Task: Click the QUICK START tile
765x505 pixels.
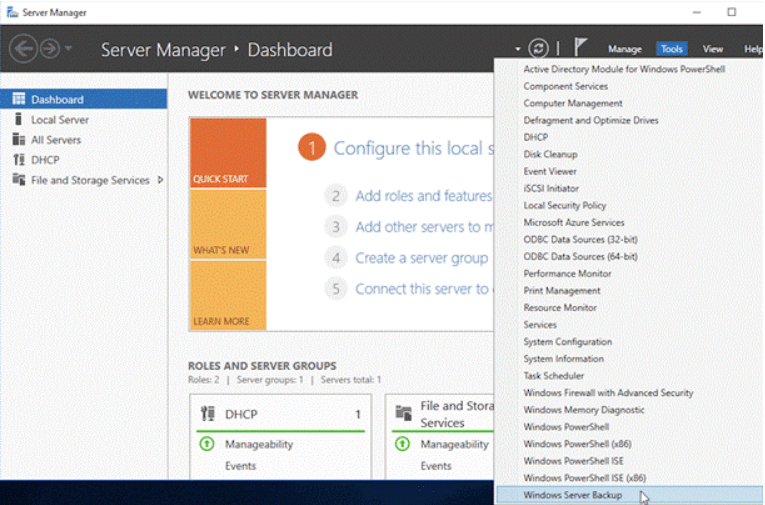Action: [228, 153]
